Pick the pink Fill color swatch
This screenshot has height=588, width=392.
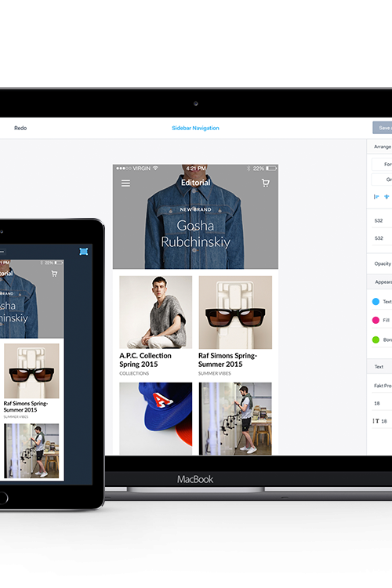click(376, 320)
